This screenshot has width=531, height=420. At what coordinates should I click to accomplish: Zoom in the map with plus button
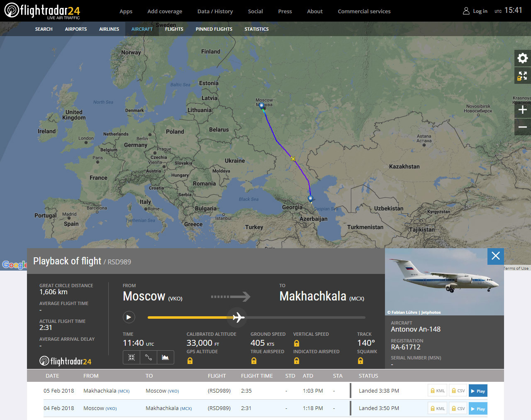tap(523, 110)
